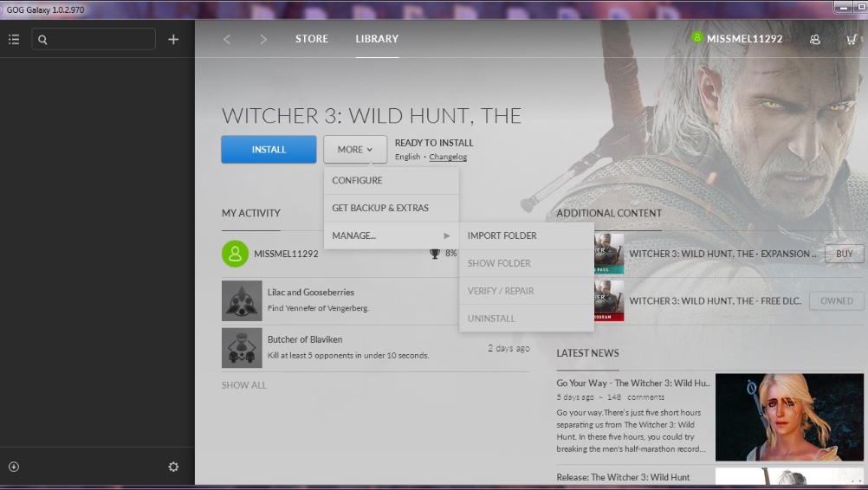
Task: Open the downloads icon in sidebar footer
Action: pyautogui.click(x=14, y=467)
